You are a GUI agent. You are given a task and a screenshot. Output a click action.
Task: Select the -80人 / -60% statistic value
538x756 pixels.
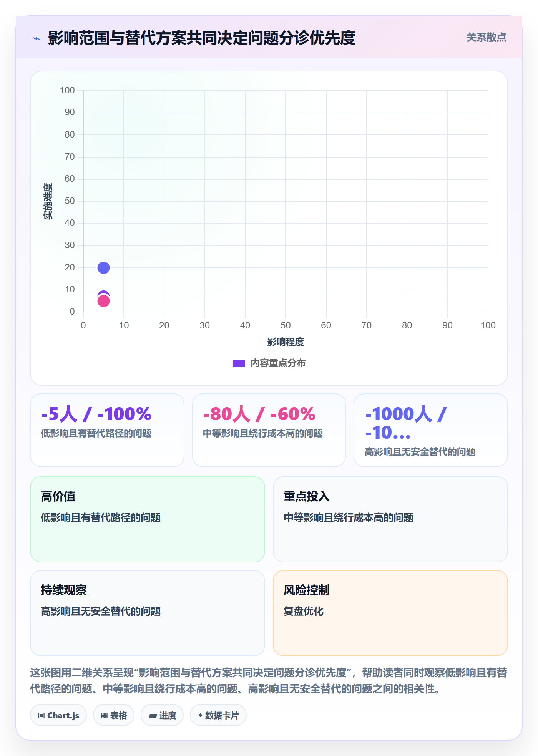259,414
